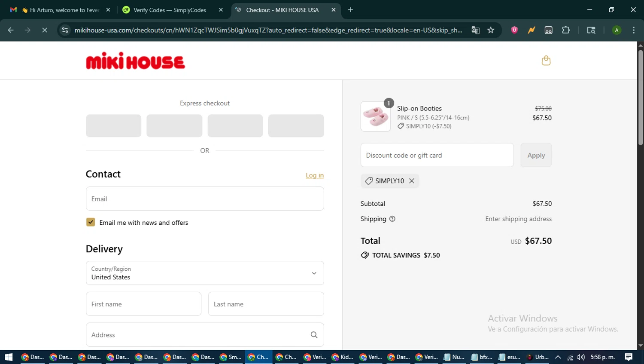This screenshot has height=364, width=644.
Task: Click the MIKI HOUSE logo
Action: click(135, 61)
